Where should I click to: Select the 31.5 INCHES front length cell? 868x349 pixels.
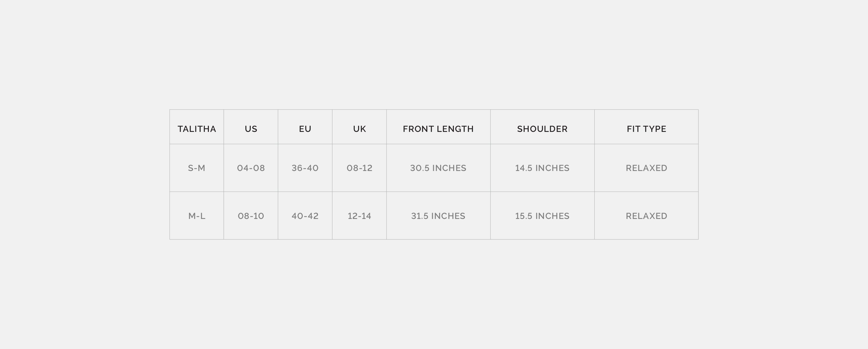[438, 216]
